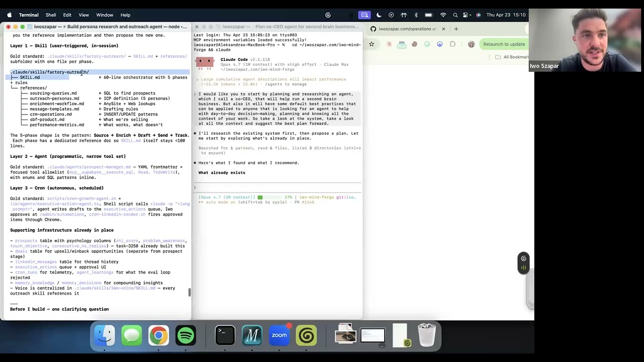Click the sourcing-queries.md file row

click(53, 94)
